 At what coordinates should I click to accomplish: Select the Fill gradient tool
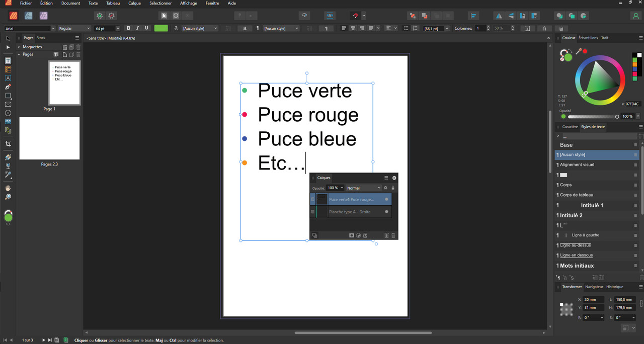8,157
